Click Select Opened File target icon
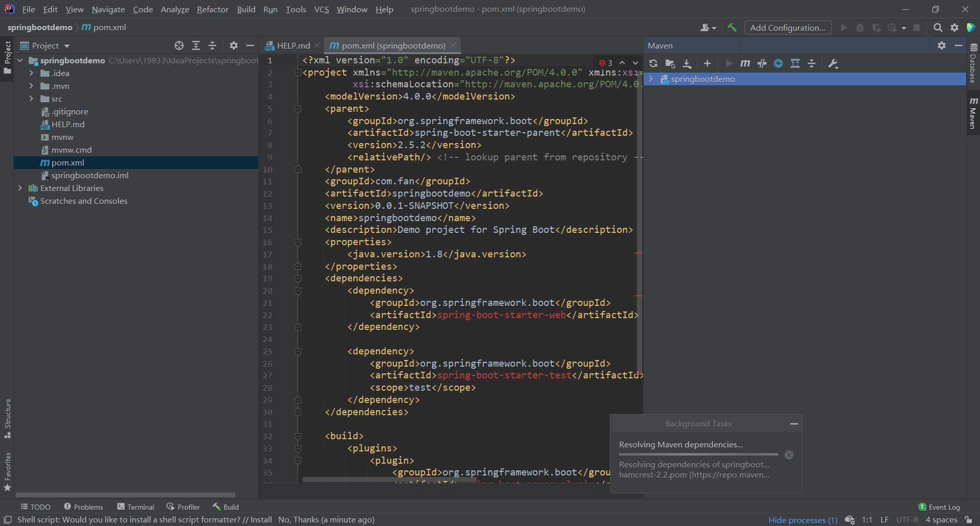This screenshot has height=526, width=980. pyautogui.click(x=179, y=45)
